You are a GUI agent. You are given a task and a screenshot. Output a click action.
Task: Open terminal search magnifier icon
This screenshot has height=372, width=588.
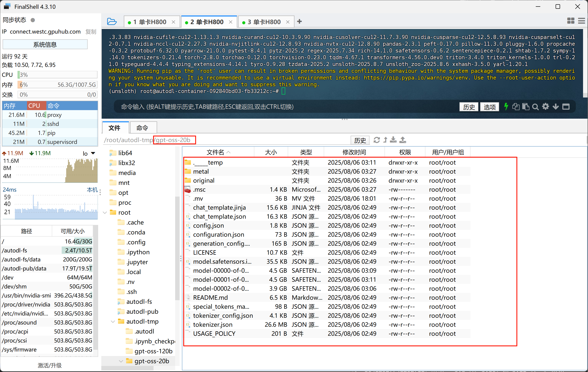[x=535, y=107]
